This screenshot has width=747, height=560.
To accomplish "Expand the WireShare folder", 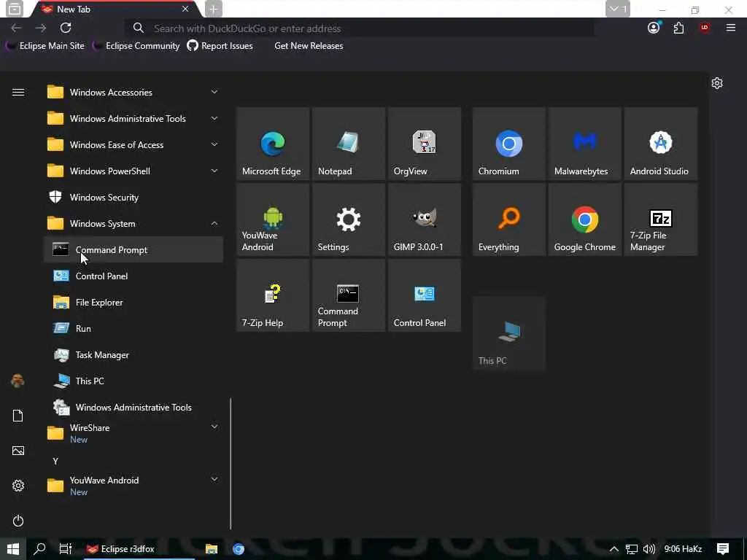I will tap(133, 433).
